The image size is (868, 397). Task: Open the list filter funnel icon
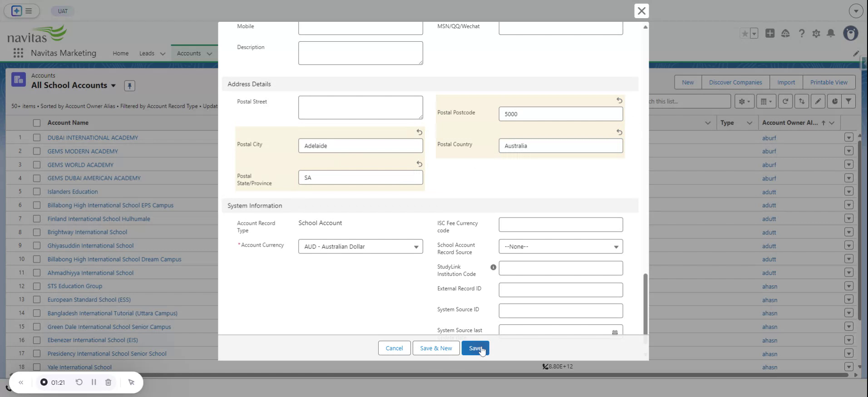point(848,101)
